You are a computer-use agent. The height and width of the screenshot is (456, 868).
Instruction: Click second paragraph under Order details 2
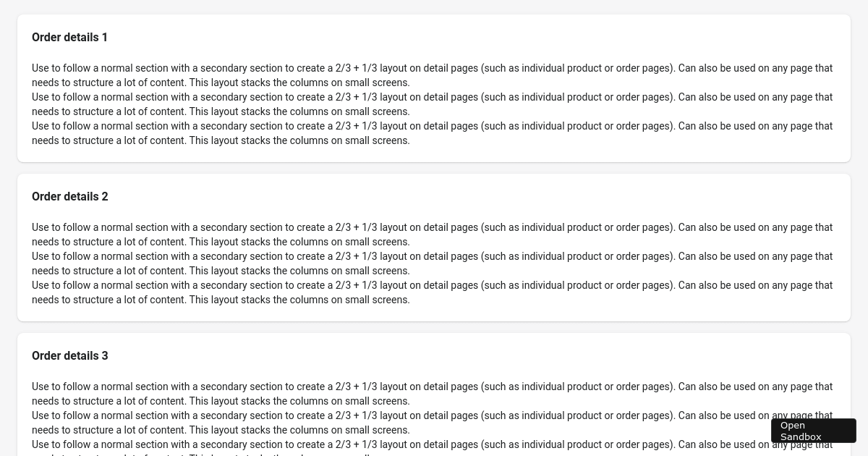[x=432, y=263]
